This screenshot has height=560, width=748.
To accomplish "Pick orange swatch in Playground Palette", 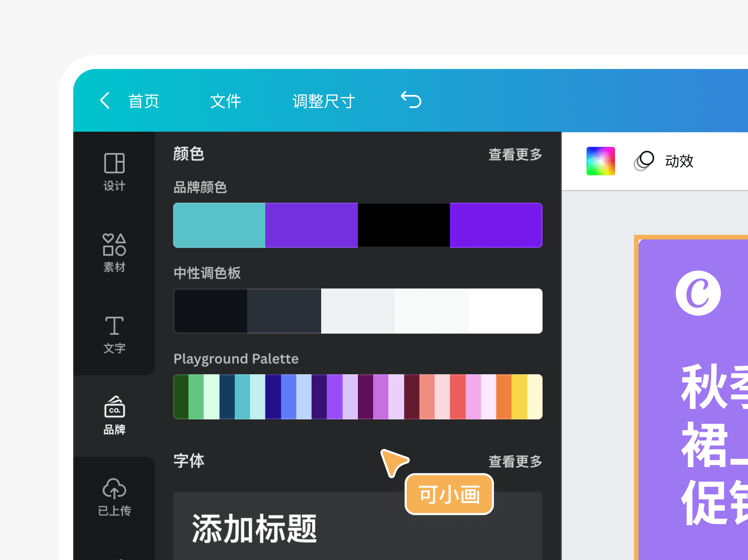I will point(504,397).
